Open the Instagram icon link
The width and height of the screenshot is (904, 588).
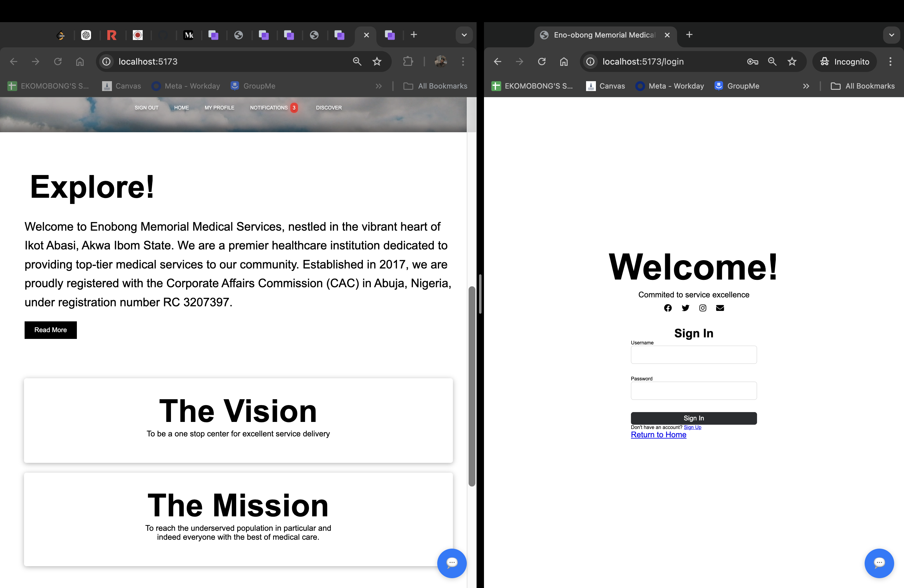click(x=703, y=308)
